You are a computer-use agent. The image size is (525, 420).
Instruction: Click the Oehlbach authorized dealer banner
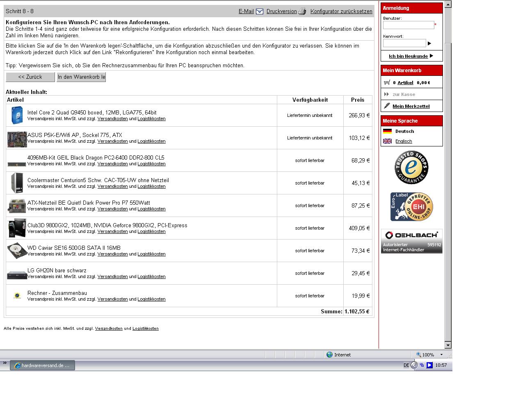pyautogui.click(x=412, y=241)
